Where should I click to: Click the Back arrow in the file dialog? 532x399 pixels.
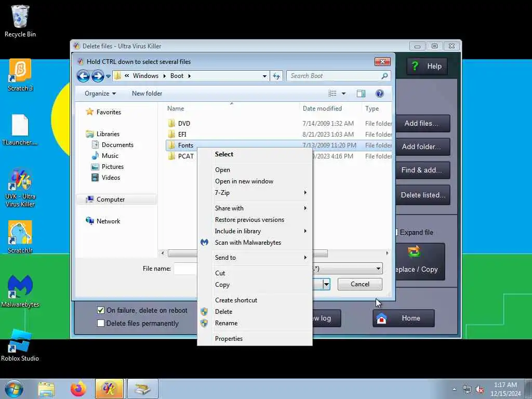tap(83, 76)
